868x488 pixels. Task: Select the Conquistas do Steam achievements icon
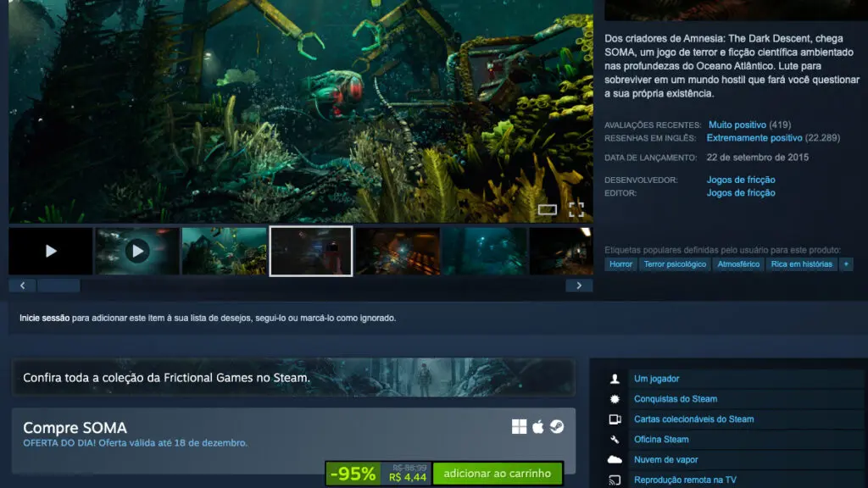pos(615,398)
